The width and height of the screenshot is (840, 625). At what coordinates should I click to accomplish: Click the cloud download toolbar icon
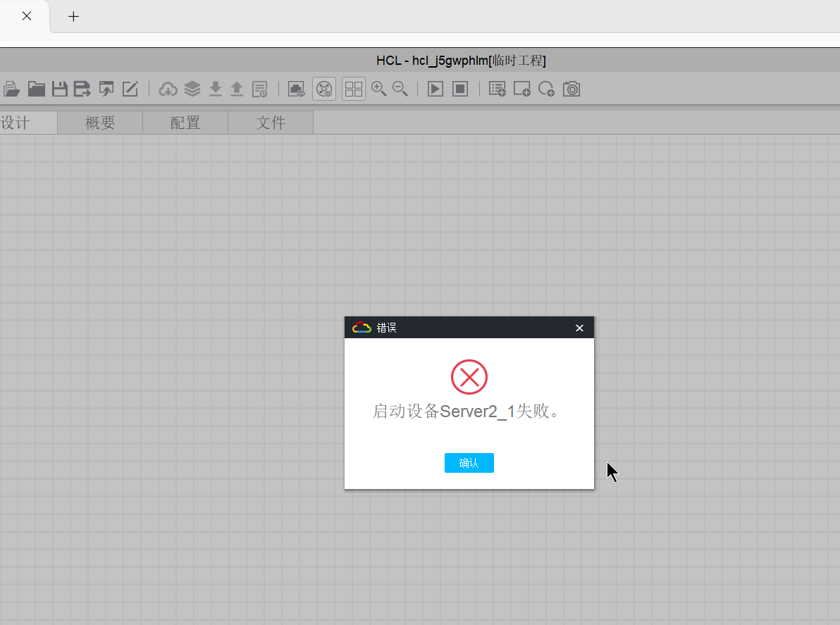[x=168, y=89]
